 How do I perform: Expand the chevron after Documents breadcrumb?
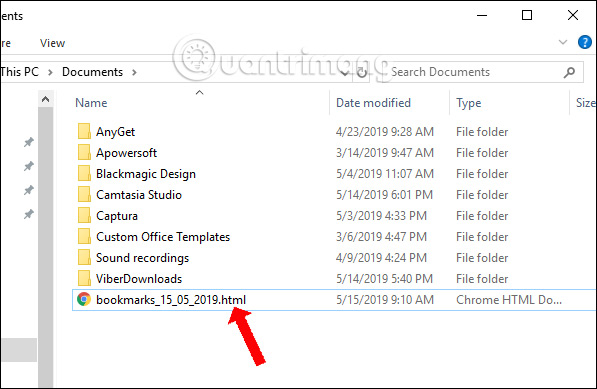134,72
